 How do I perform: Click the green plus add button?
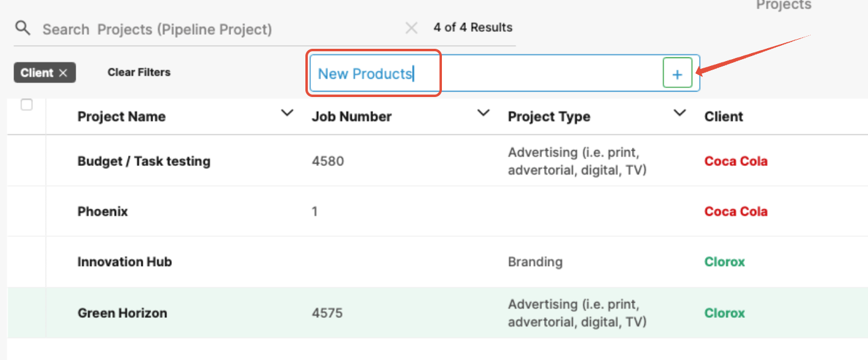coord(677,74)
